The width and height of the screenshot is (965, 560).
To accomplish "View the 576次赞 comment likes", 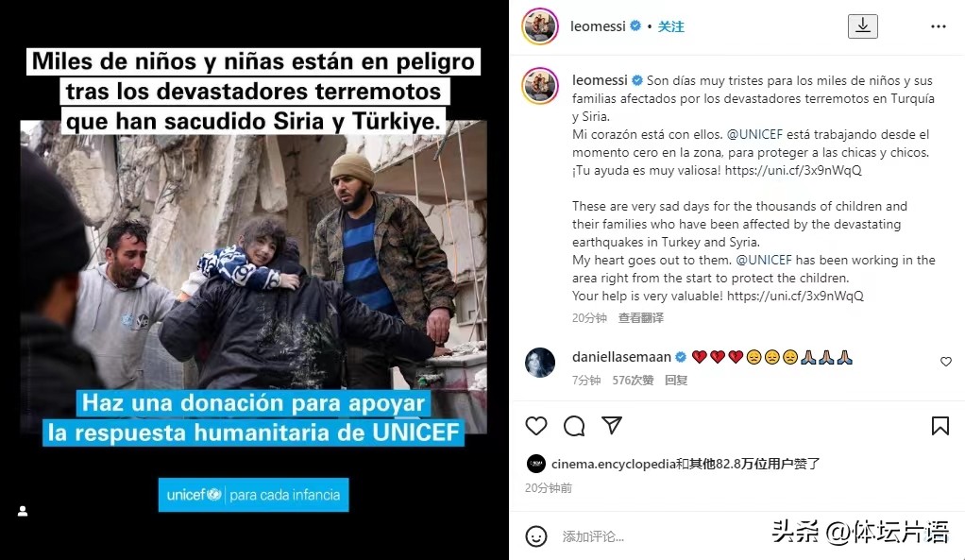I will pos(633,381).
